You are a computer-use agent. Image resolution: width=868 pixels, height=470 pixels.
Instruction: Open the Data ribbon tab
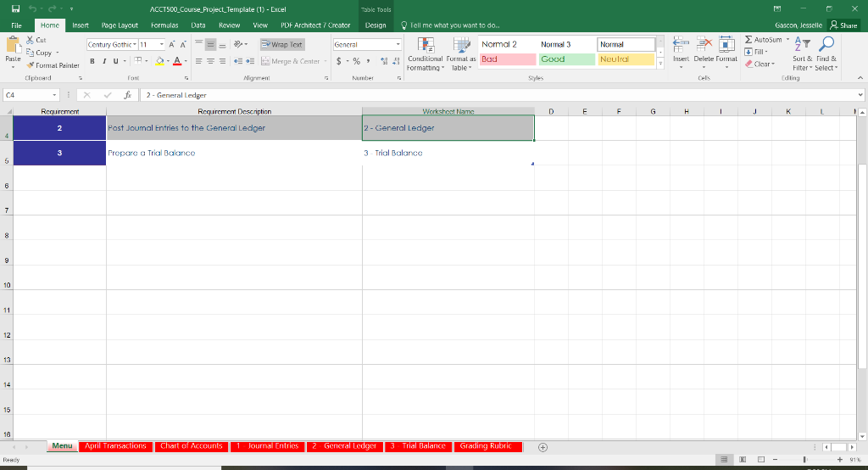coord(198,25)
